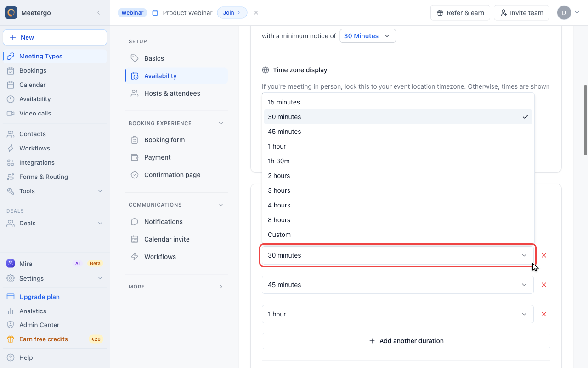
Task: Open Video calls
Action: pos(55,113)
